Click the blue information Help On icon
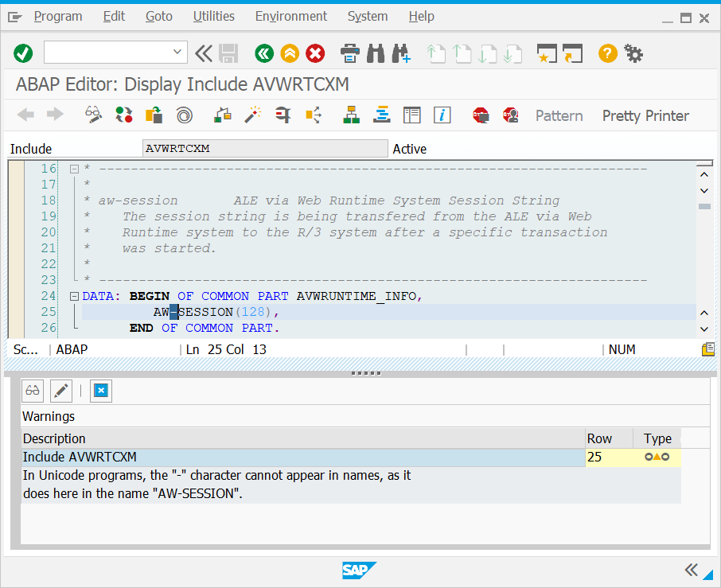The height and width of the screenshot is (588, 721). point(442,115)
